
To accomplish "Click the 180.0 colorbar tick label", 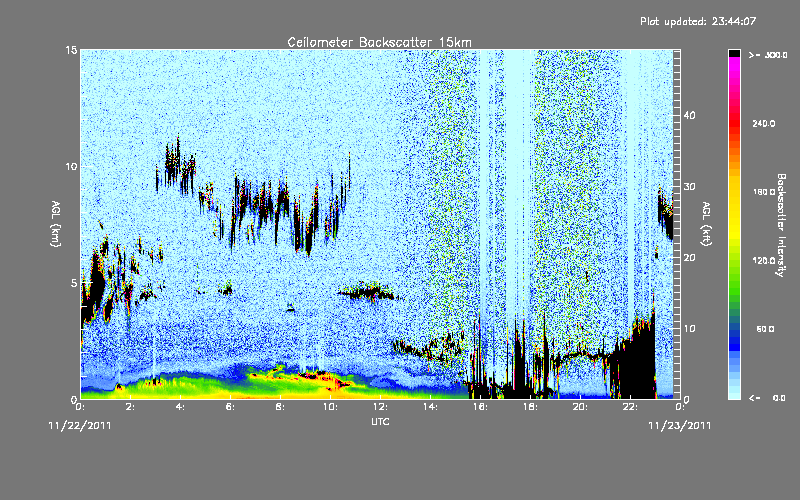I will click(x=764, y=192).
